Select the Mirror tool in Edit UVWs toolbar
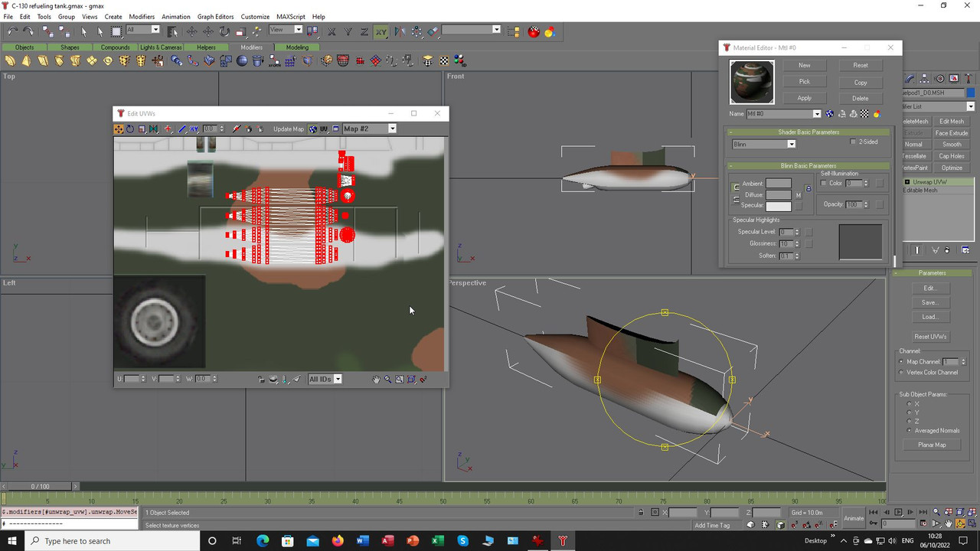 click(x=154, y=129)
